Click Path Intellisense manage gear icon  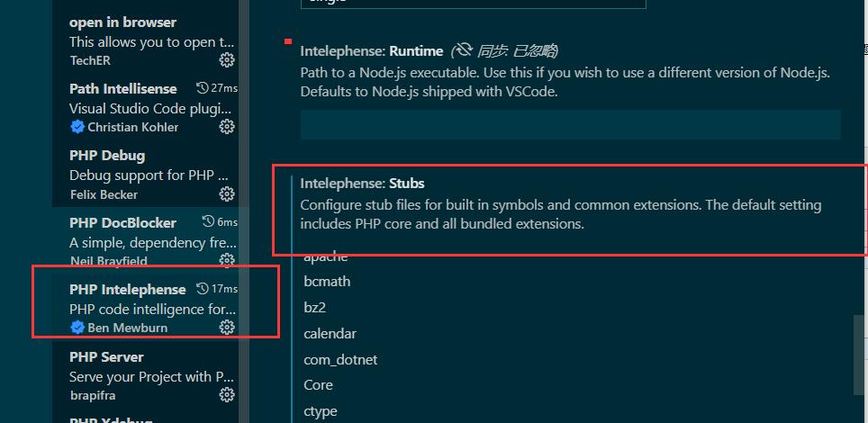click(x=227, y=127)
